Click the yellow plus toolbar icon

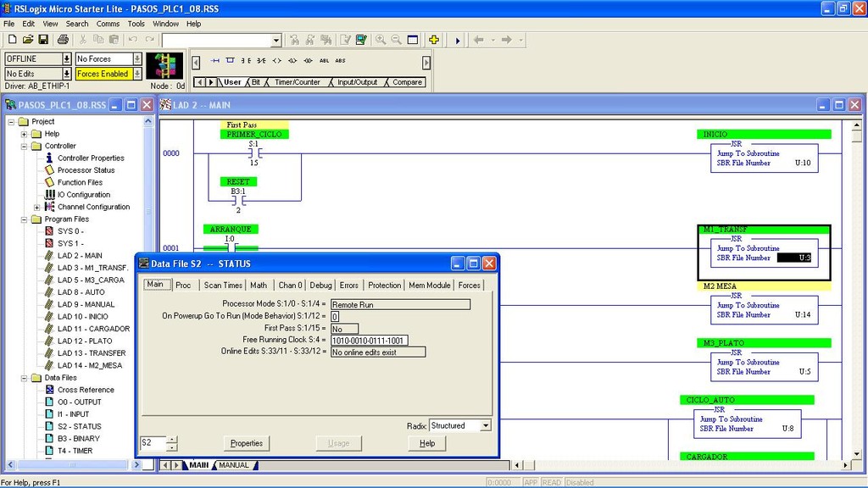(x=434, y=40)
